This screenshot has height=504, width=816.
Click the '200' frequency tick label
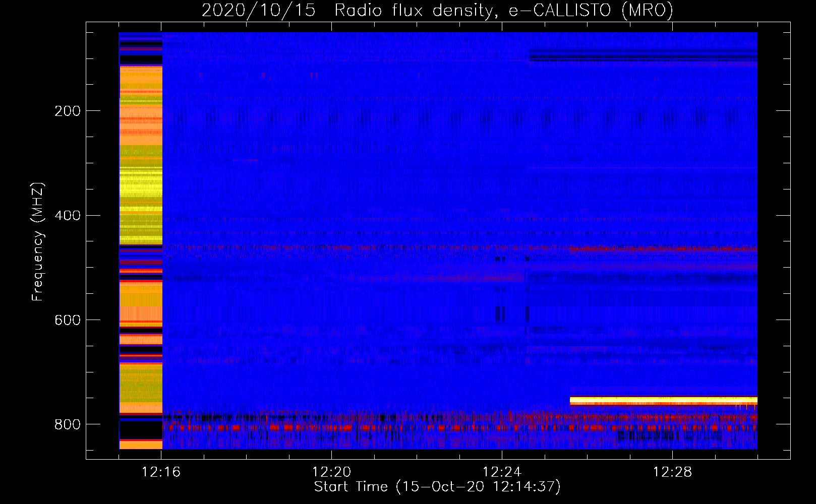click(x=68, y=111)
